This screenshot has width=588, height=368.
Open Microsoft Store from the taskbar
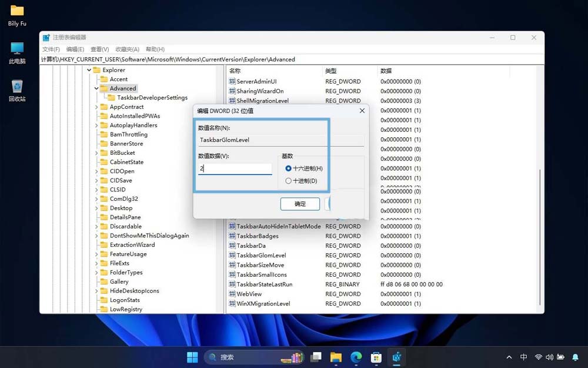[x=376, y=357]
